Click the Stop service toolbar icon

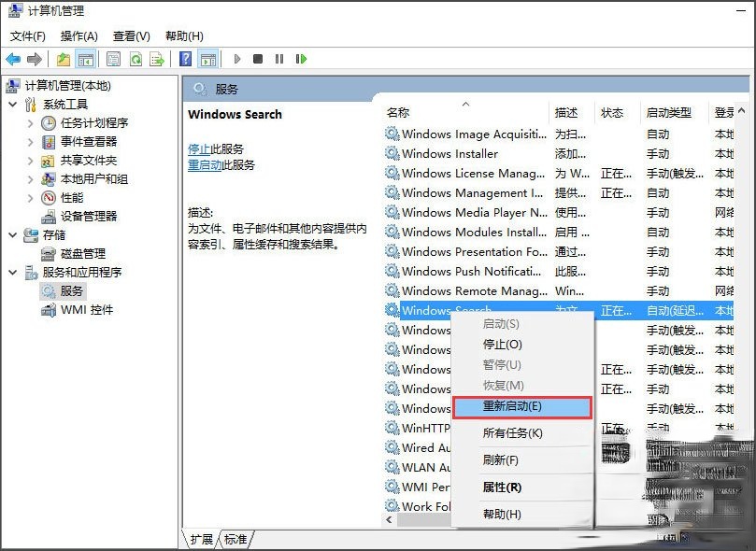[257, 58]
